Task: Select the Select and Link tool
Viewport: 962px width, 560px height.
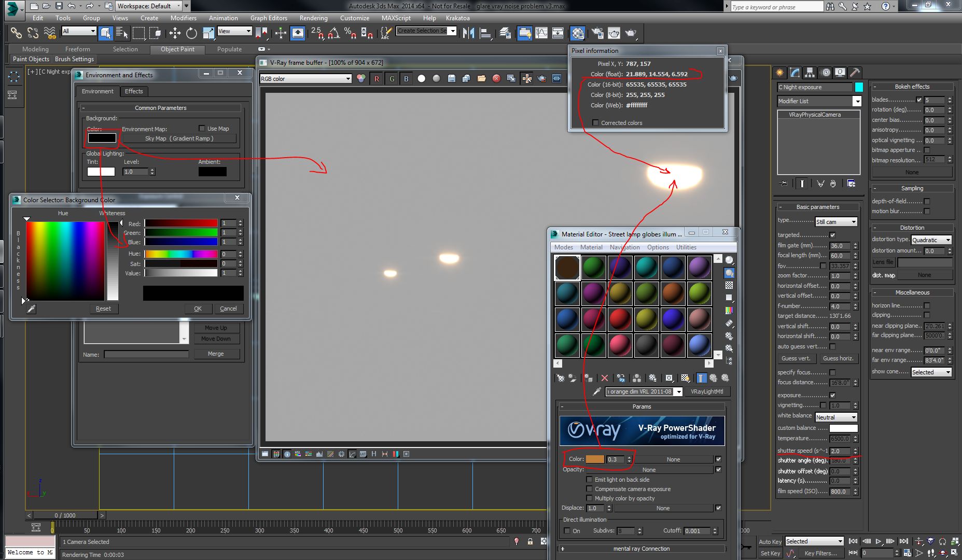Action: 16,33
